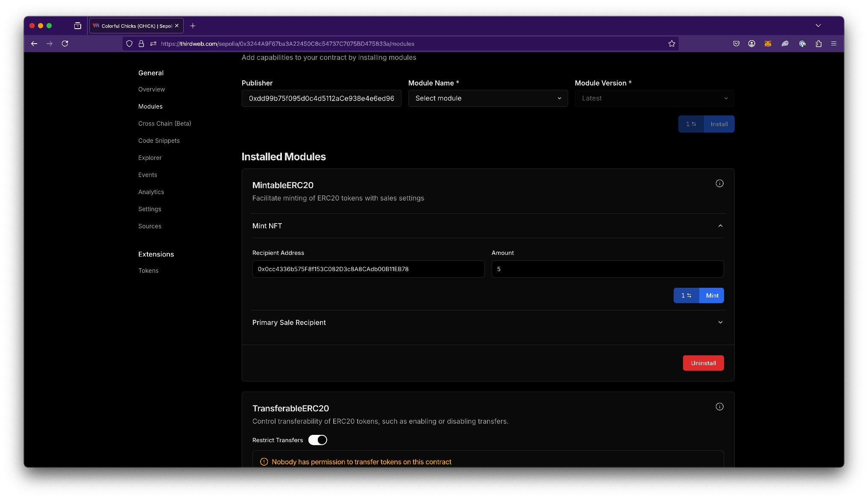The width and height of the screenshot is (868, 499).
Task: Open a new browser tab
Action: tap(193, 26)
